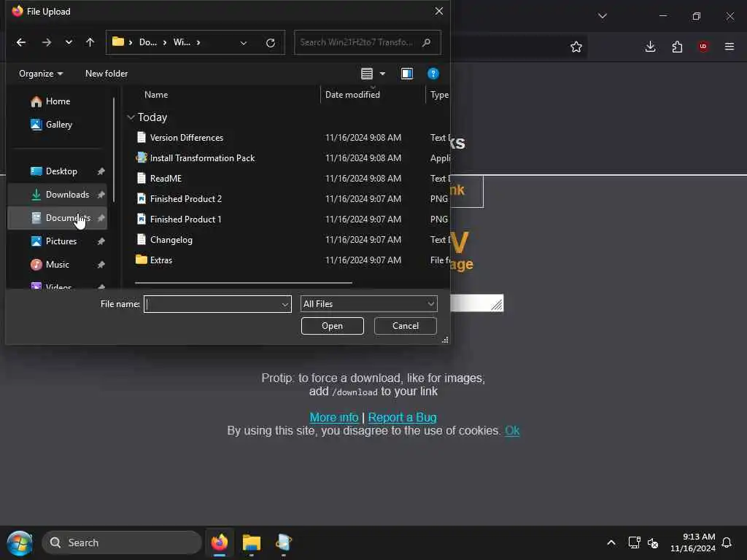The image size is (747, 560).
Task: Expand the File name dropdown arrow
Action: 285,304
